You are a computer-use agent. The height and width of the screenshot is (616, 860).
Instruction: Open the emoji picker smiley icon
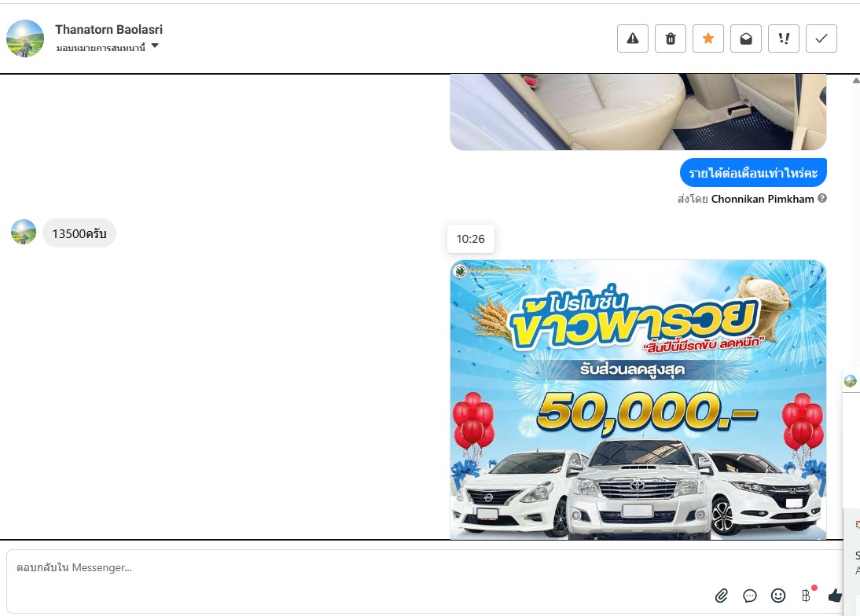click(x=777, y=596)
